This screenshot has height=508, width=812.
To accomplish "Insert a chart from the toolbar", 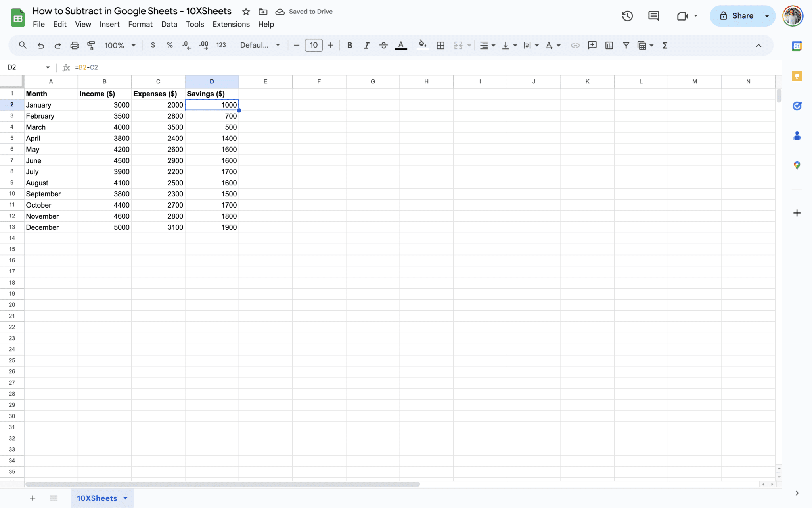I will click(x=609, y=45).
